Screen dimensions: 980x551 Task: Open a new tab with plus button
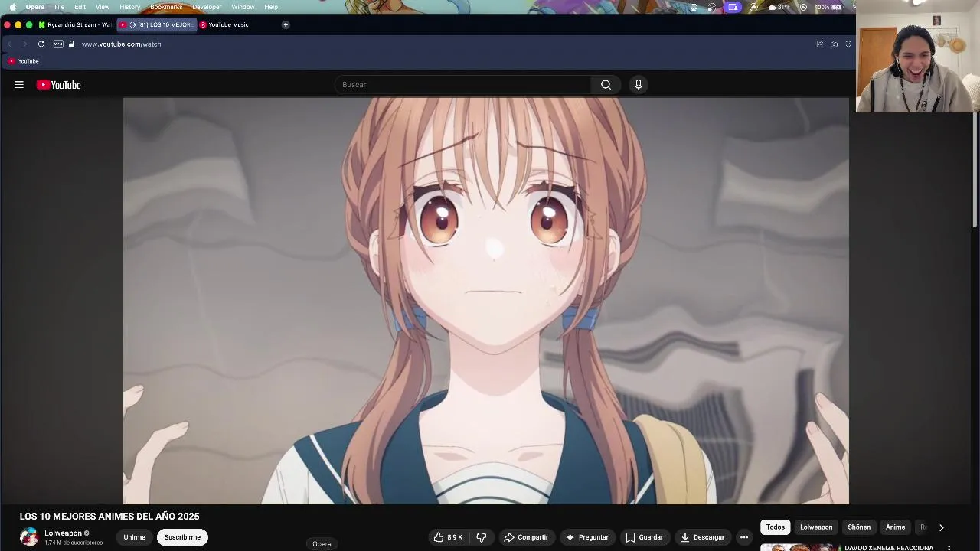pos(286,24)
